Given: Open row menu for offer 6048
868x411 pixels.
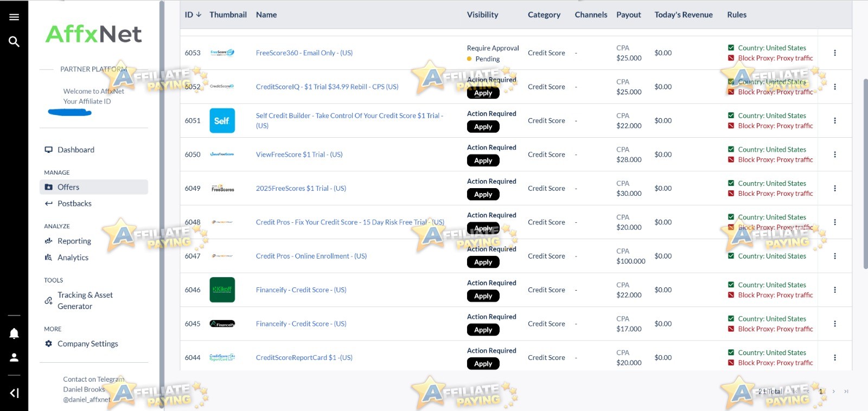Looking at the screenshot, I should [835, 222].
